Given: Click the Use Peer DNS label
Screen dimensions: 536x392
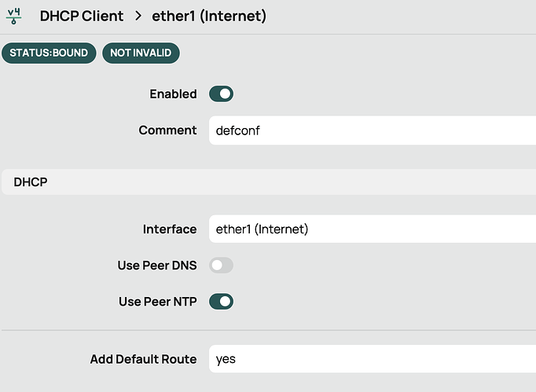Looking at the screenshot, I should tap(157, 266).
